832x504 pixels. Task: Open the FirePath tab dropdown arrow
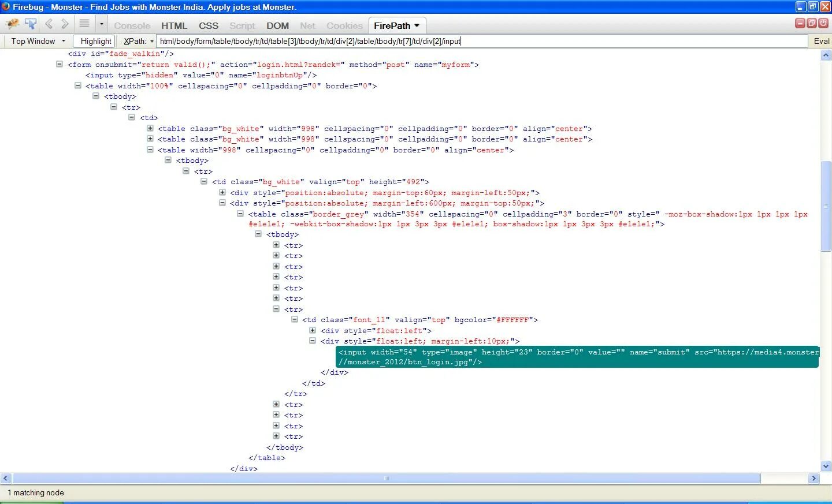point(417,26)
